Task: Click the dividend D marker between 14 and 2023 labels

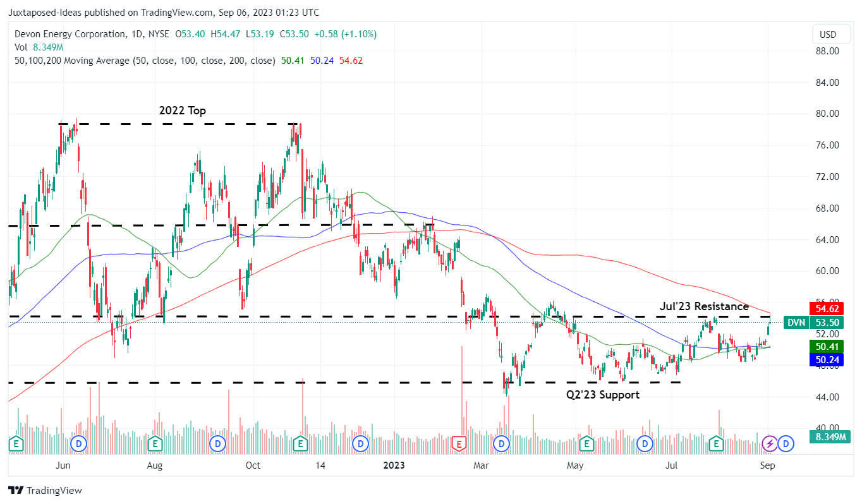Action: coord(360,444)
